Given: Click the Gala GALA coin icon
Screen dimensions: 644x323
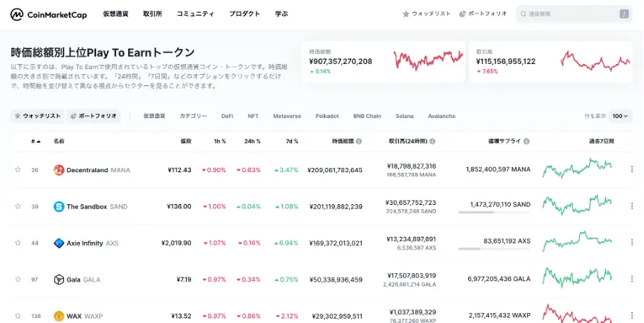Looking at the screenshot, I should (58, 280).
